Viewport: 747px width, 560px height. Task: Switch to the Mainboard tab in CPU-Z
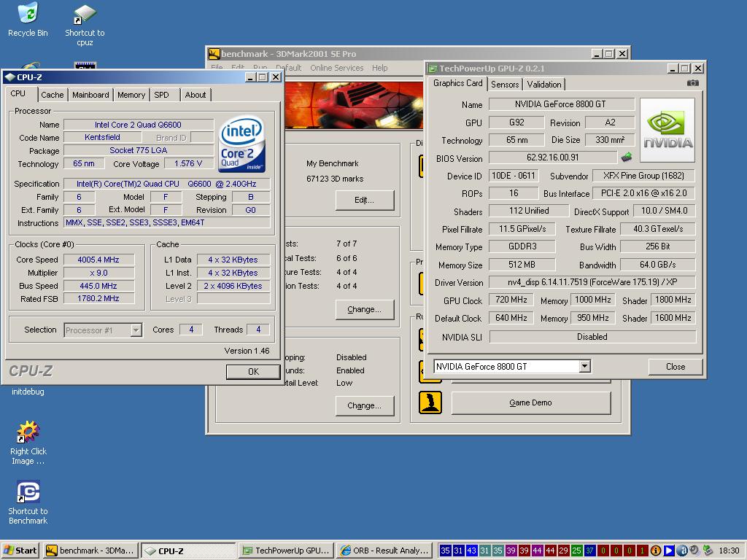pos(90,95)
